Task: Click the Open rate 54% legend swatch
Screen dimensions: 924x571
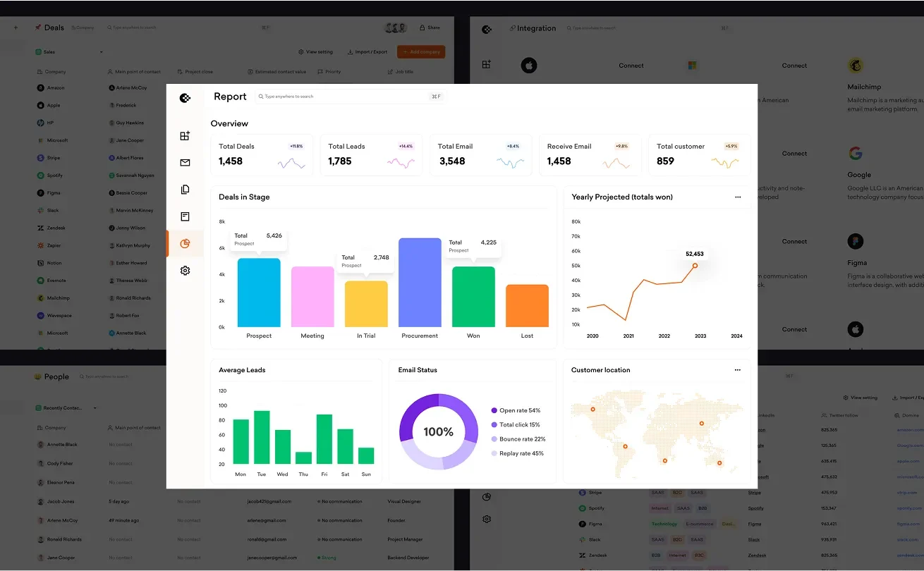Action: tap(494, 410)
